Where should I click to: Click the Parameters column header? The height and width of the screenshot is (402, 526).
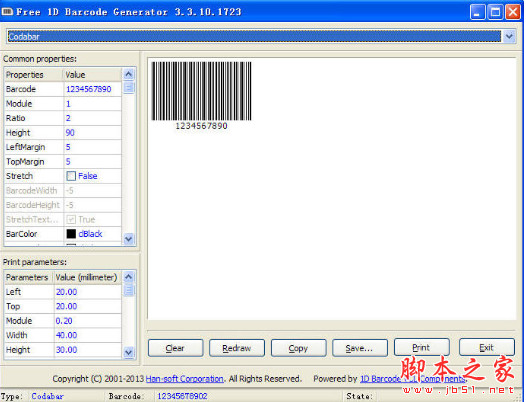[29, 277]
